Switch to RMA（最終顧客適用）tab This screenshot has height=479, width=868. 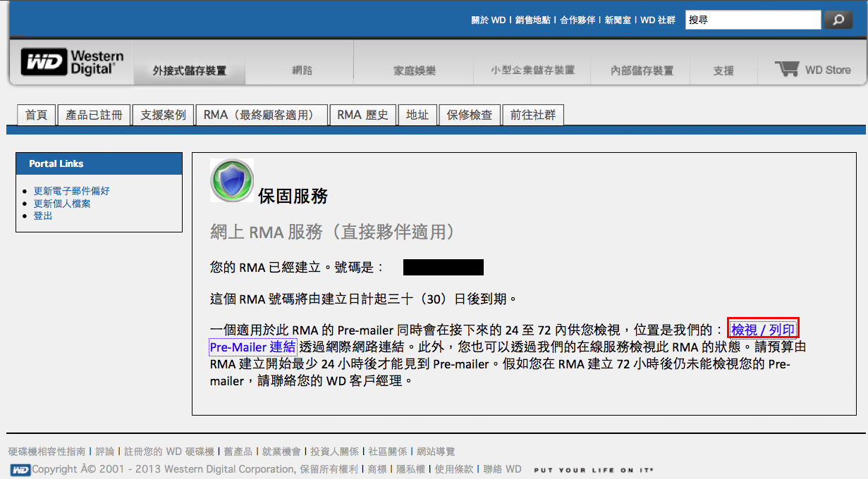pyautogui.click(x=262, y=115)
